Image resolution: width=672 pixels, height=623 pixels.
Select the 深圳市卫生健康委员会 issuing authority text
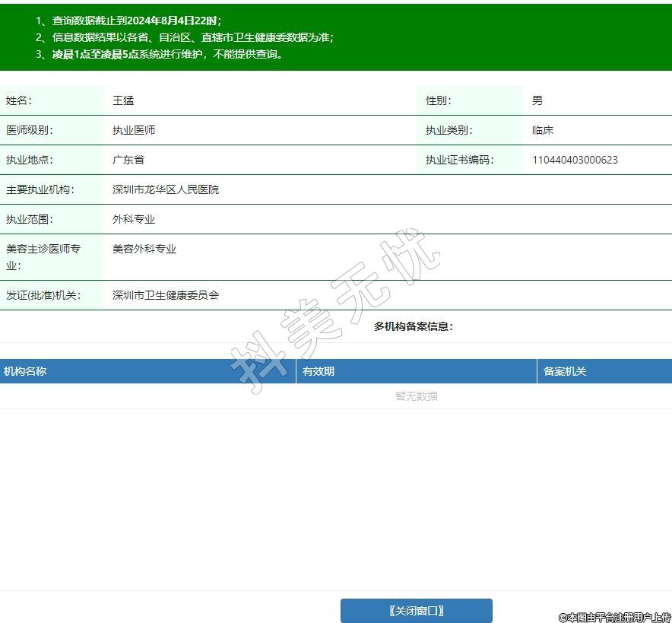pos(166,295)
